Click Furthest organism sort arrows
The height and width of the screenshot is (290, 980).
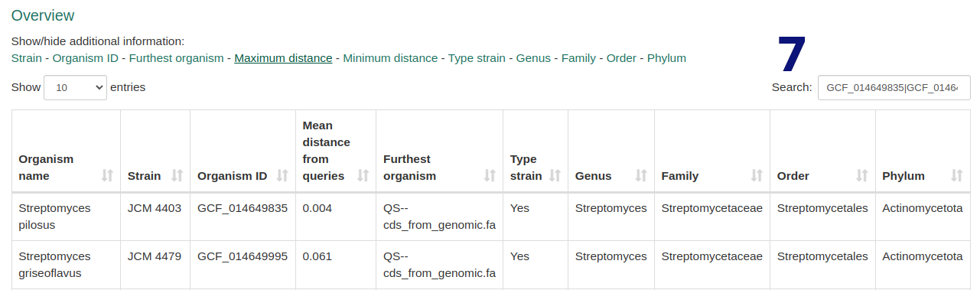pyautogui.click(x=490, y=175)
